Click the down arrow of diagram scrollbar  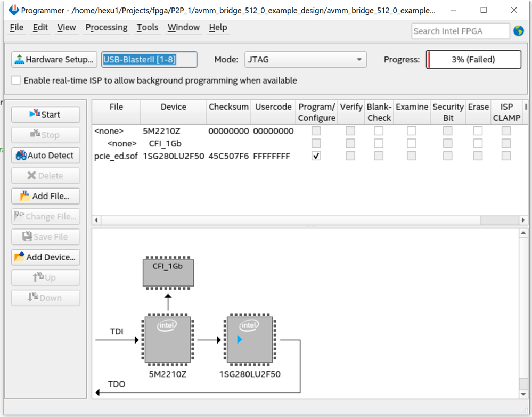tap(523, 394)
